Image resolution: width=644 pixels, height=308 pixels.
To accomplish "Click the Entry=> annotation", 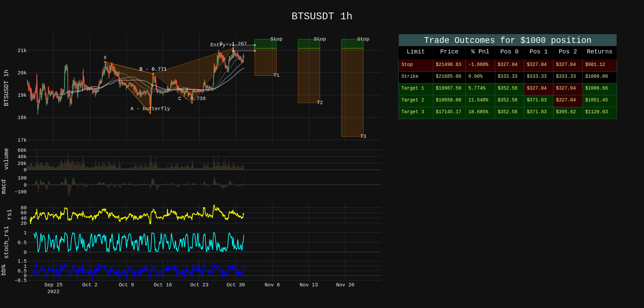I will pyautogui.click(x=221, y=45).
